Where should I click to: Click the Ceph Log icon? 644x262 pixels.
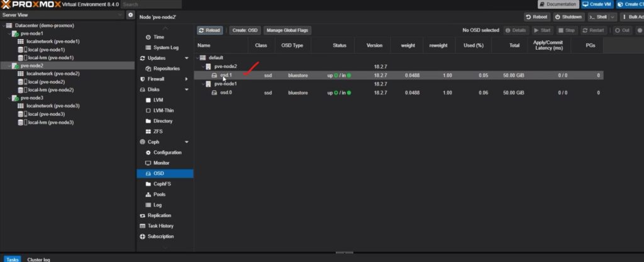pos(148,205)
